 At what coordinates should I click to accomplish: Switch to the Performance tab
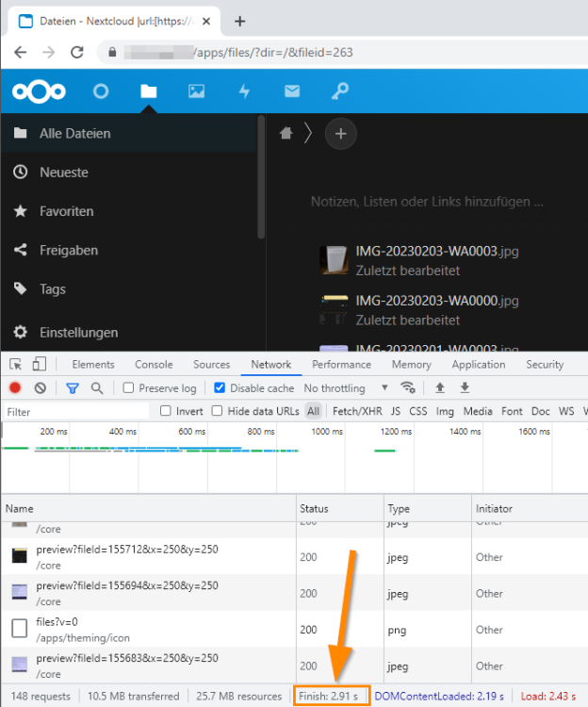[341, 364]
